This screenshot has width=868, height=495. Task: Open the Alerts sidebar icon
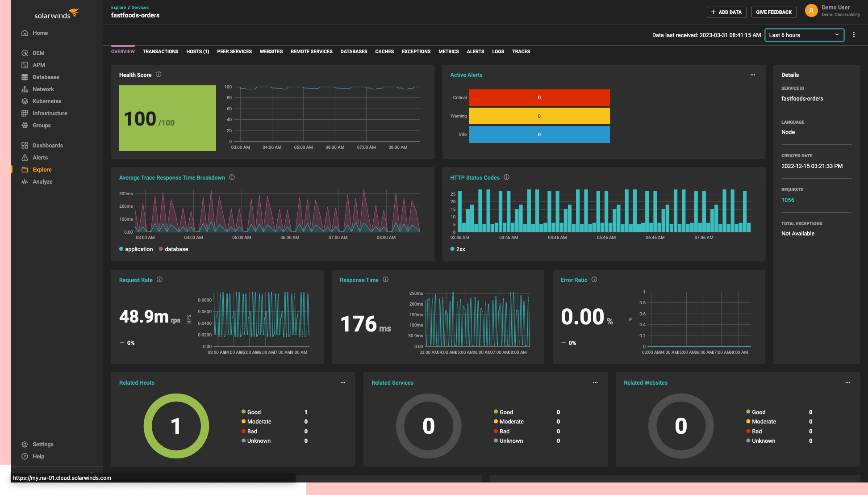coord(25,158)
